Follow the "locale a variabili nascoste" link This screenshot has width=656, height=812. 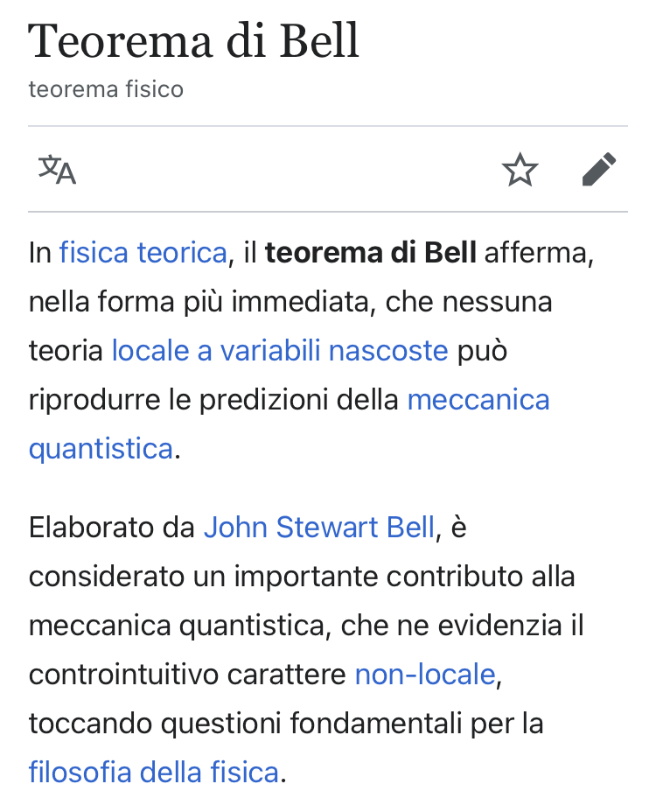click(279, 351)
